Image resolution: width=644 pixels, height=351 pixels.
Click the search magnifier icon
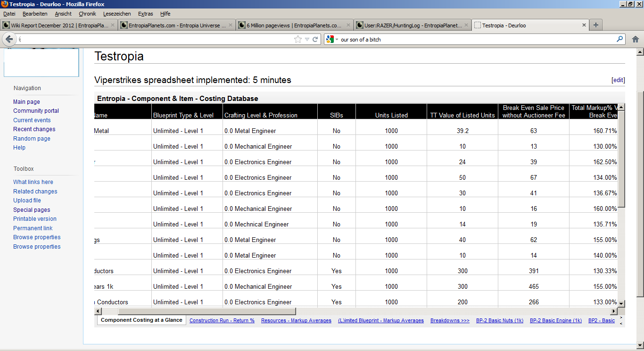coord(620,40)
